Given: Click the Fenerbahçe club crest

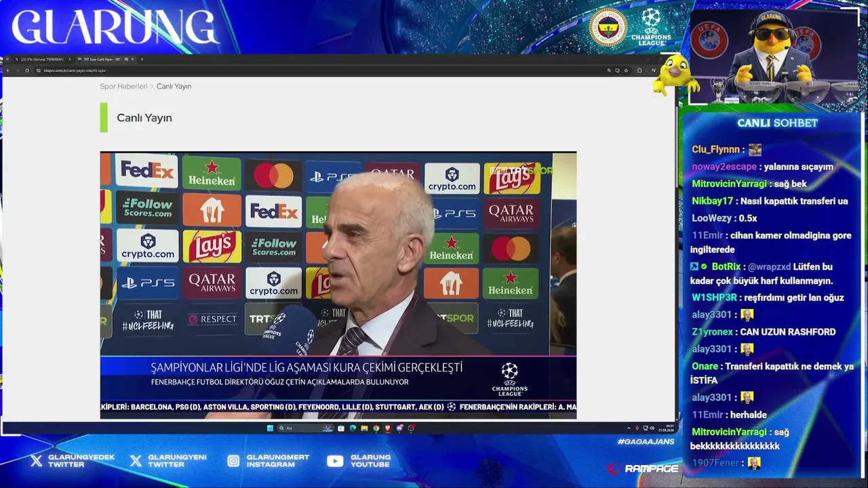Looking at the screenshot, I should (x=608, y=27).
